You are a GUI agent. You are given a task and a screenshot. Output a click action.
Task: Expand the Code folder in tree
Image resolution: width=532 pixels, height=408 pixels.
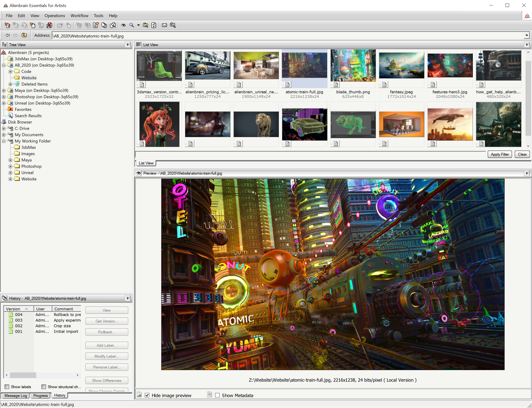tap(10, 71)
